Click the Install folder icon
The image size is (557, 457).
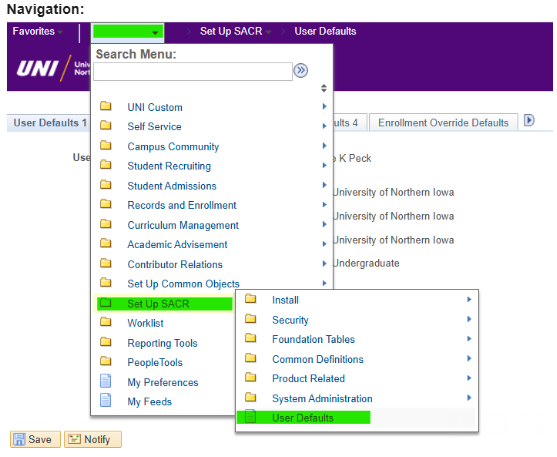[x=250, y=299]
